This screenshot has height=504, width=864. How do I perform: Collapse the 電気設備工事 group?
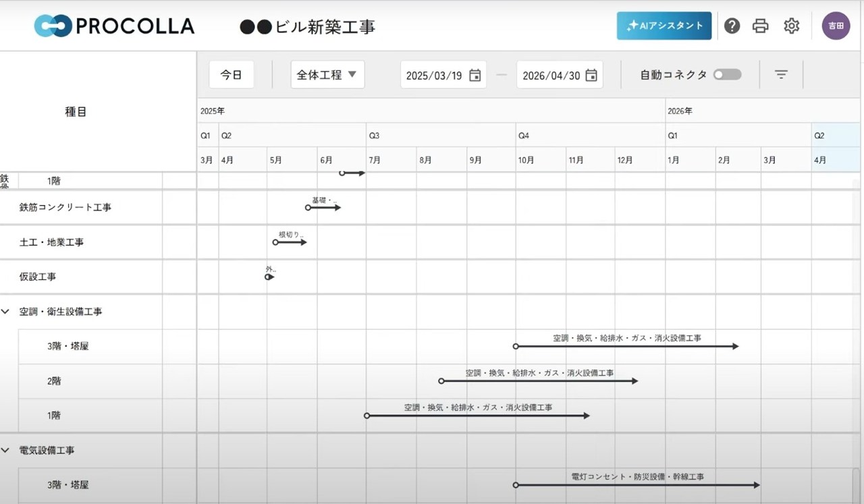pyautogui.click(x=6, y=450)
